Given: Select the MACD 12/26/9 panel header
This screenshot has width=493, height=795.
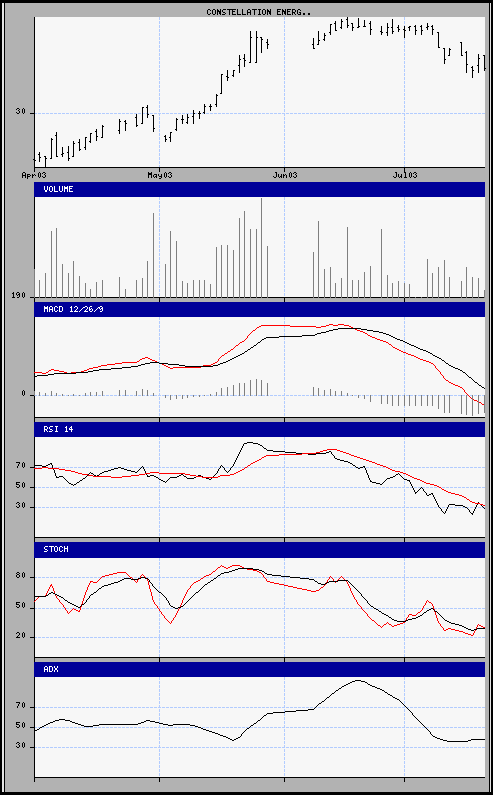Looking at the screenshot, I should tap(260, 309).
